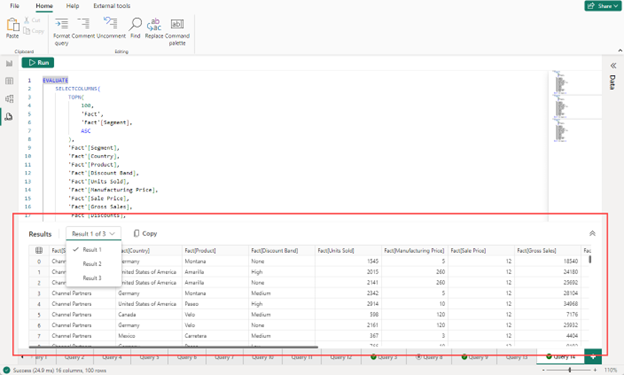This screenshot has width=624, height=375.
Task: Open the Result 1 of 3 dropdown
Action: 93,234
